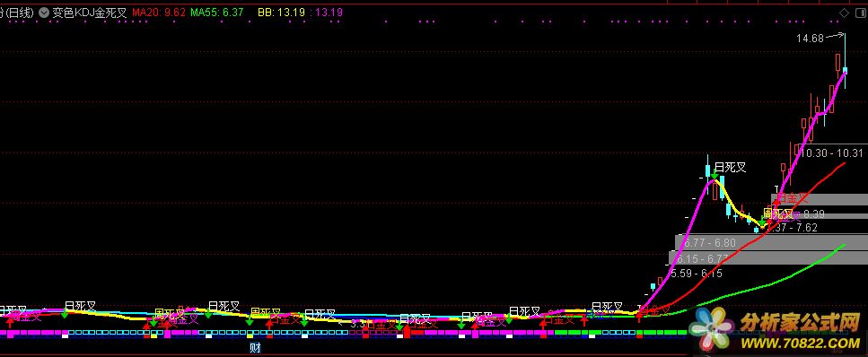This screenshot has width=868, height=357.
Task: Select the 变色KDJ金死叉 indicator name
Action: click(x=90, y=13)
